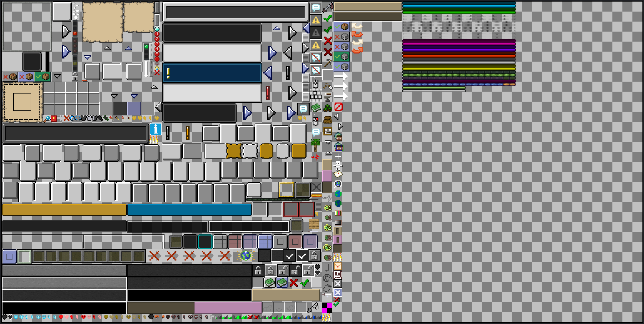644x324 pixels.
Task: Click the grey up triangle below large parchment
Action: coord(107,48)
